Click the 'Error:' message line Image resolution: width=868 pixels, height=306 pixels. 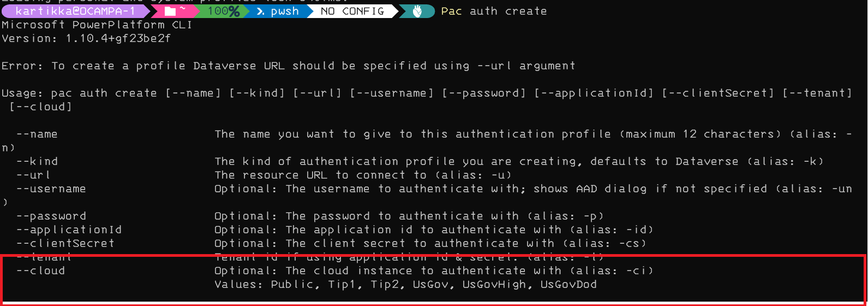(x=288, y=66)
